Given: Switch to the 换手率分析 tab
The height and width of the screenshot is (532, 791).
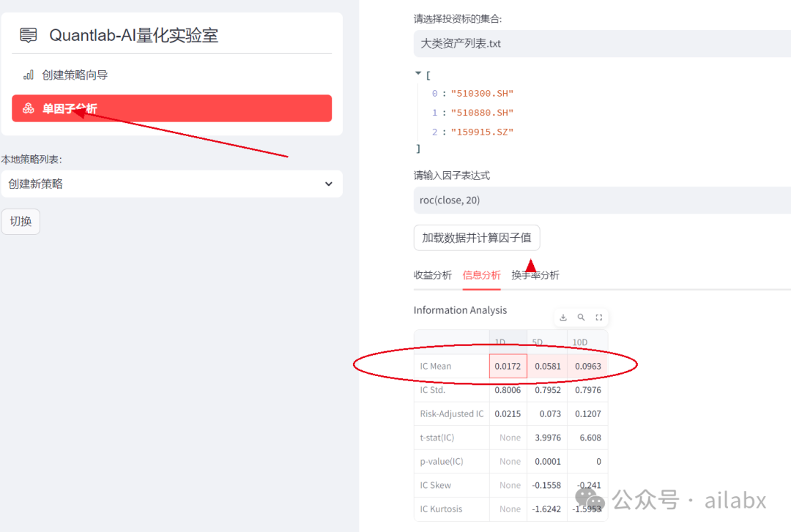Looking at the screenshot, I should (536, 276).
